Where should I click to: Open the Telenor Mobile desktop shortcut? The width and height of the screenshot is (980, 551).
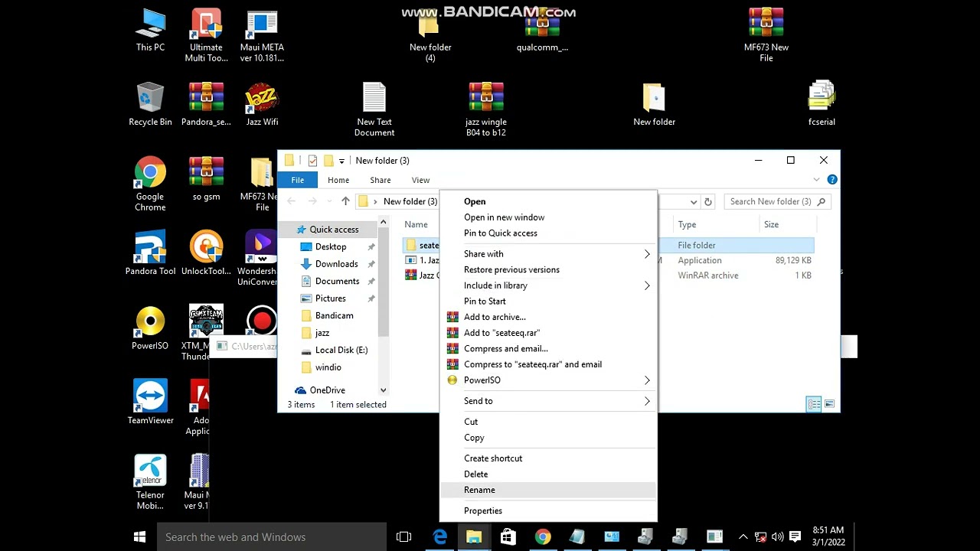pos(150,482)
